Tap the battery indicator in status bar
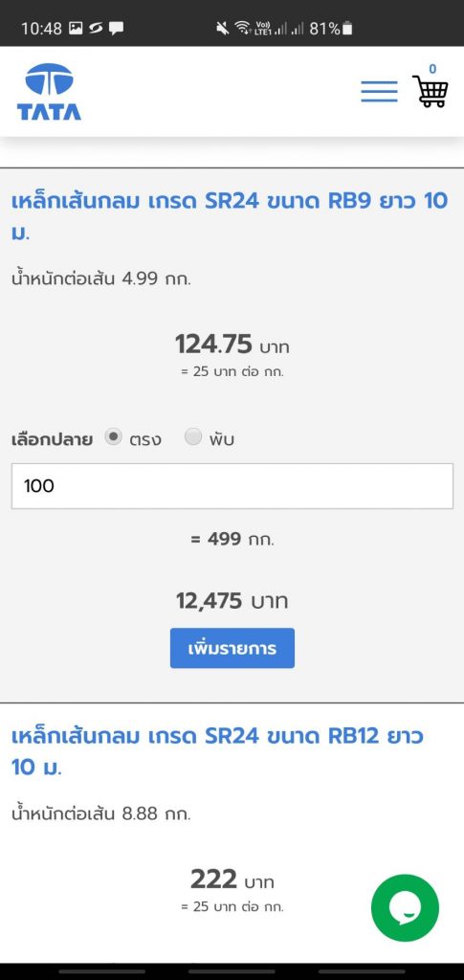 (x=347, y=28)
